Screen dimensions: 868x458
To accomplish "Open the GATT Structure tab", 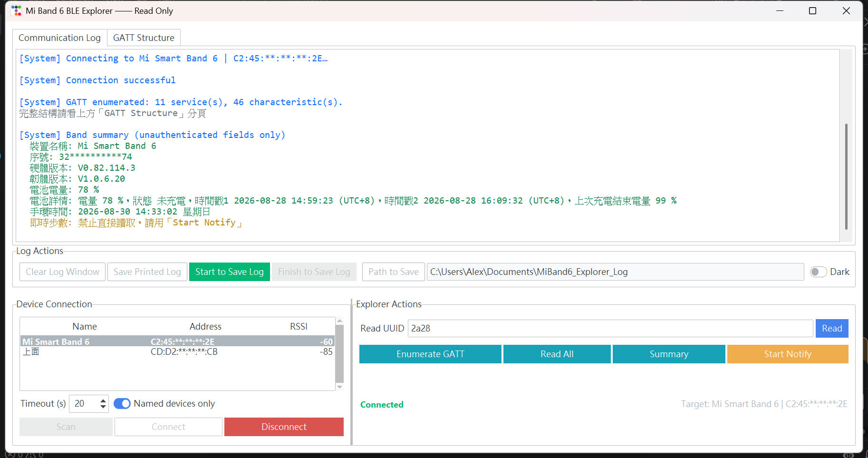I will pyautogui.click(x=144, y=38).
